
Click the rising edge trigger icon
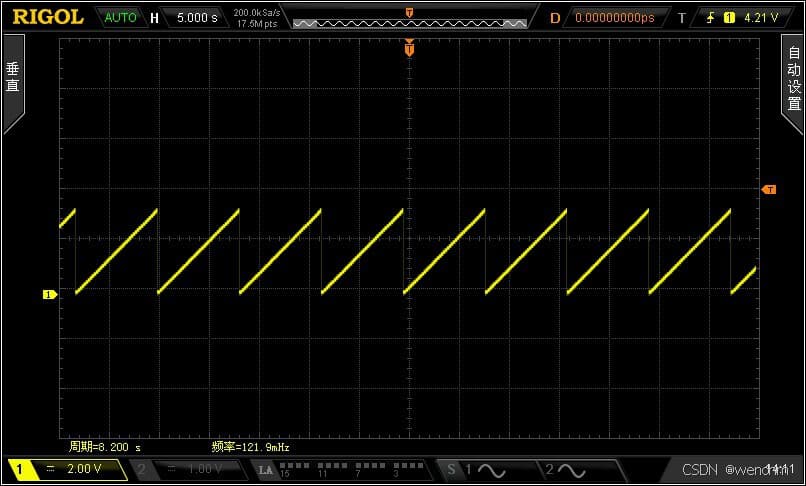(x=710, y=18)
